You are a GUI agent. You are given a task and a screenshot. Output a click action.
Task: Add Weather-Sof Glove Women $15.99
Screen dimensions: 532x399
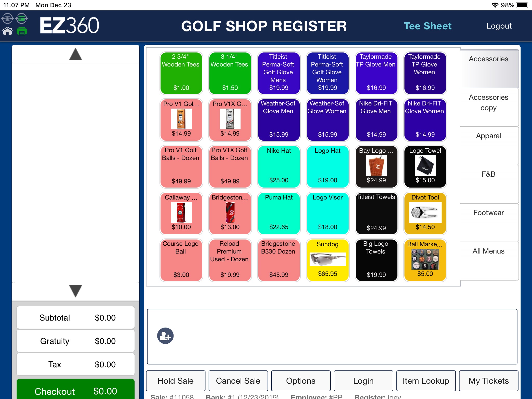(328, 120)
